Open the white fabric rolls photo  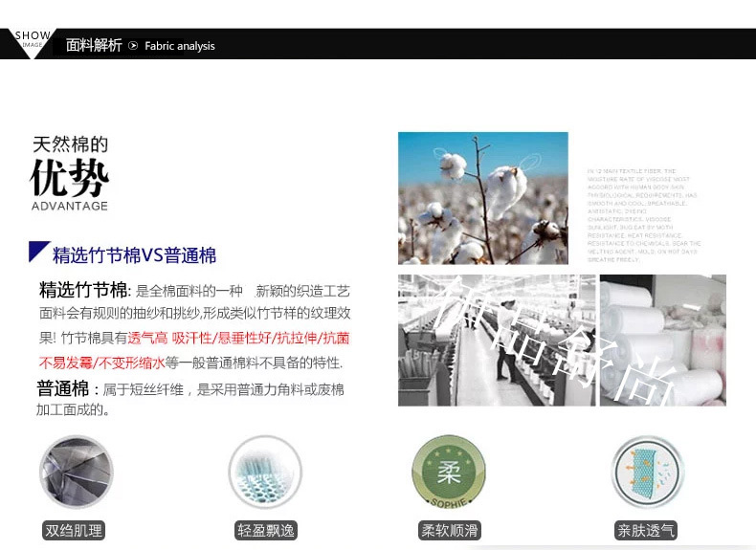tap(662, 340)
